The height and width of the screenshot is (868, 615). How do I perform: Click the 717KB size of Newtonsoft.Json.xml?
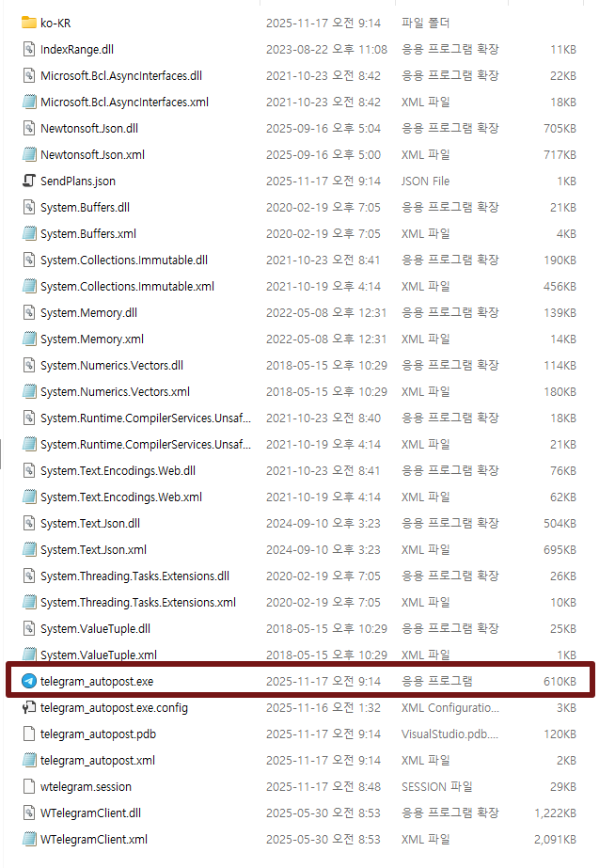point(560,155)
